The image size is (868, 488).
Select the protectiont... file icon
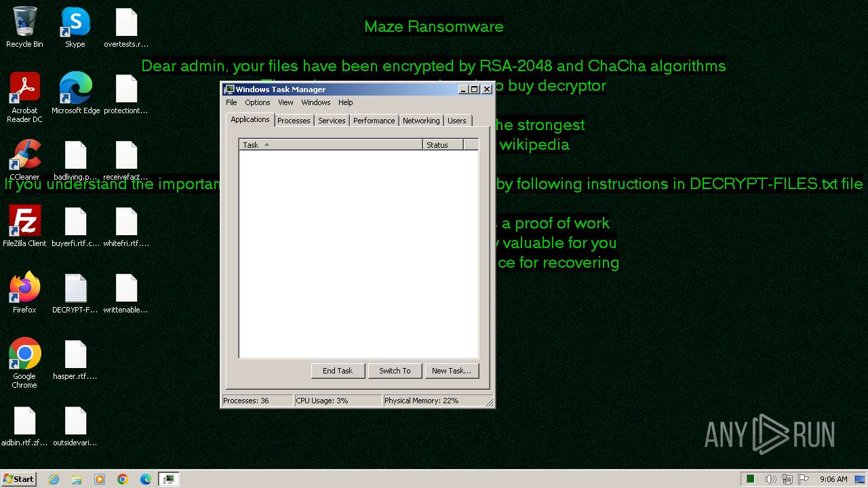click(126, 94)
